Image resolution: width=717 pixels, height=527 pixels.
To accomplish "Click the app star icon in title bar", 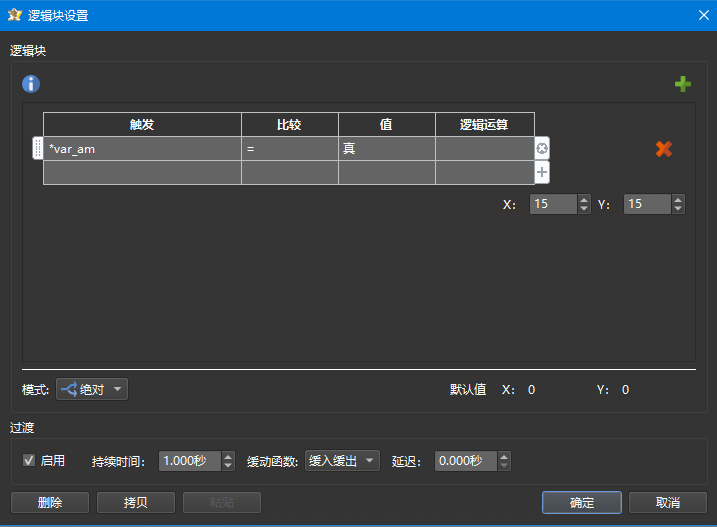I will point(14,14).
